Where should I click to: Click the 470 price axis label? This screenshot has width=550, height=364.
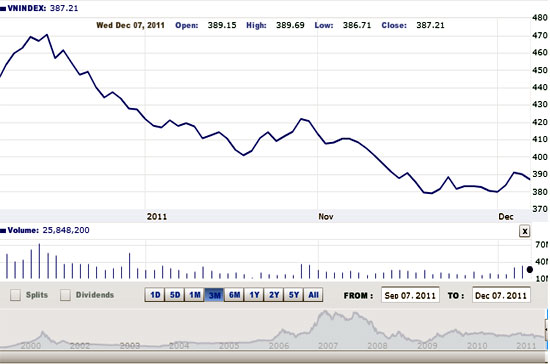(539, 35)
